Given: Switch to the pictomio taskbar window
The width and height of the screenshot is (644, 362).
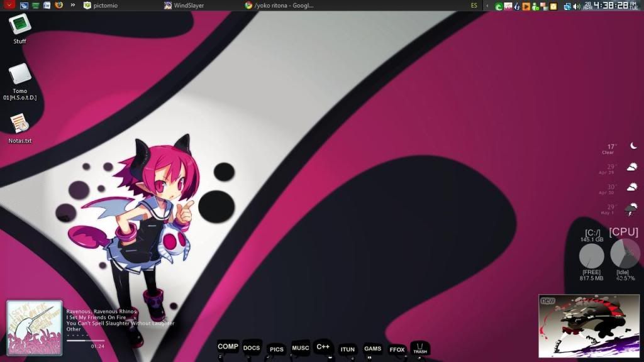Looking at the screenshot, I should [101, 5].
